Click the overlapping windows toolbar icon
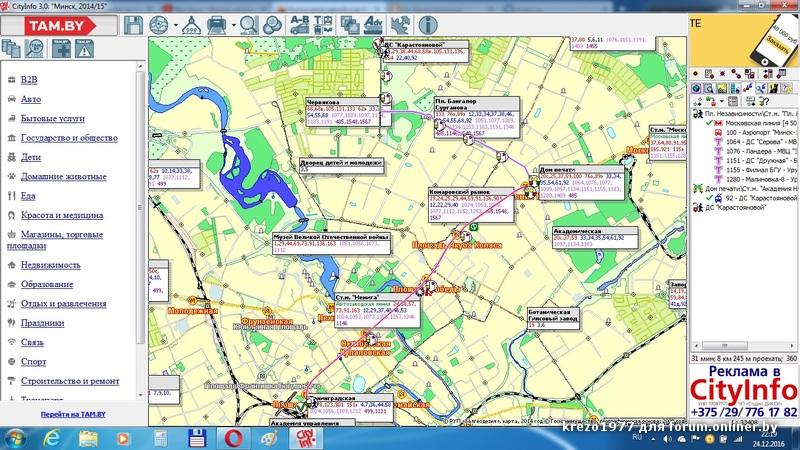Screen dimensions: 800x450 pos(350,25)
